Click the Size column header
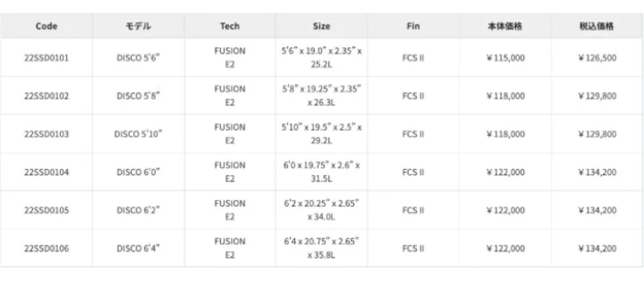 (x=321, y=26)
